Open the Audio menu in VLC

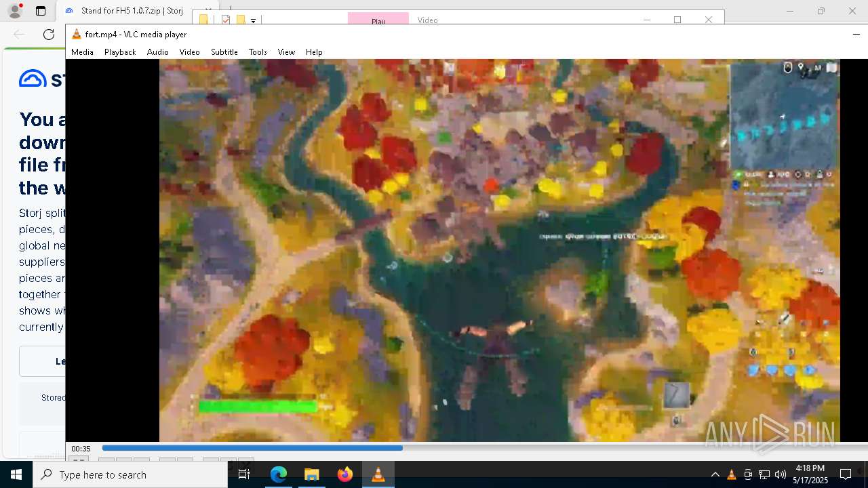[x=157, y=52]
